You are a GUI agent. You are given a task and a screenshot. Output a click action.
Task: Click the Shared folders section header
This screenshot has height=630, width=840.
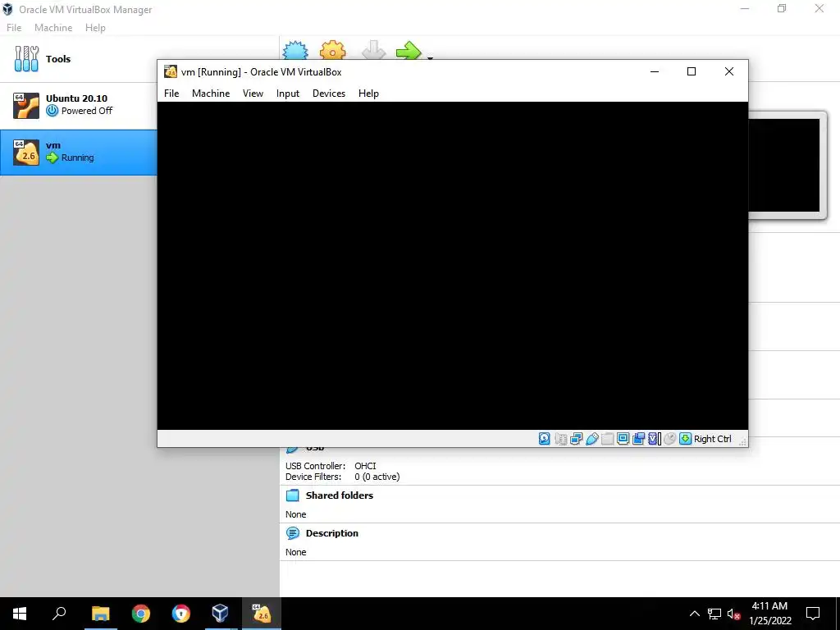click(x=339, y=495)
